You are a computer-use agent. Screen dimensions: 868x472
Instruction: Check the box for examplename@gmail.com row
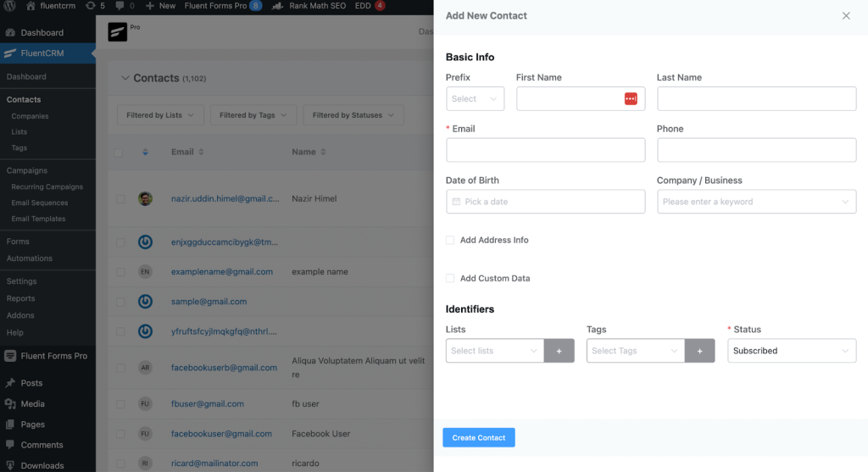tap(120, 272)
